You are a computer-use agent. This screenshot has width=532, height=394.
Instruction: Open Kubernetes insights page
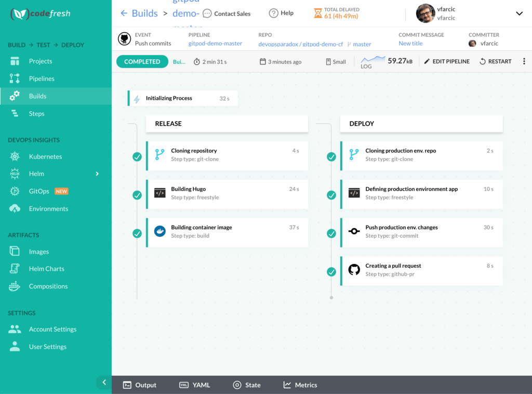tap(46, 156)
